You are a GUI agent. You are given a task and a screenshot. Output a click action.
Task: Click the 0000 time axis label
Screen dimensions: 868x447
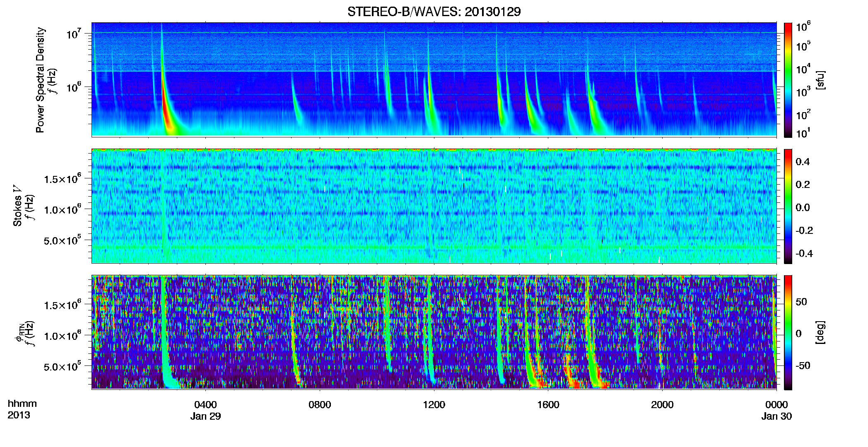click(776, 405)
